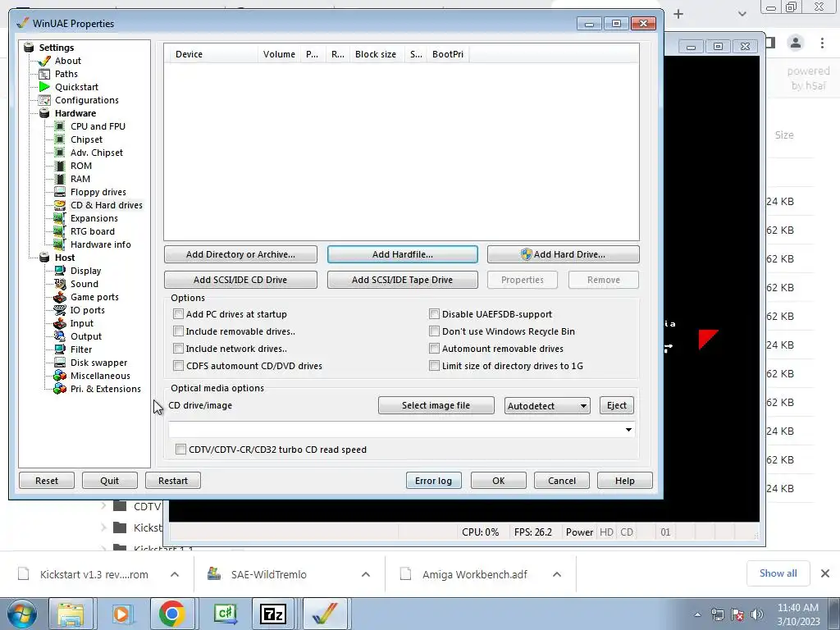The height and width of the screenshot is (630, 840).
Task: Click Show all downloads in Chrome
Action: point(778,573)
